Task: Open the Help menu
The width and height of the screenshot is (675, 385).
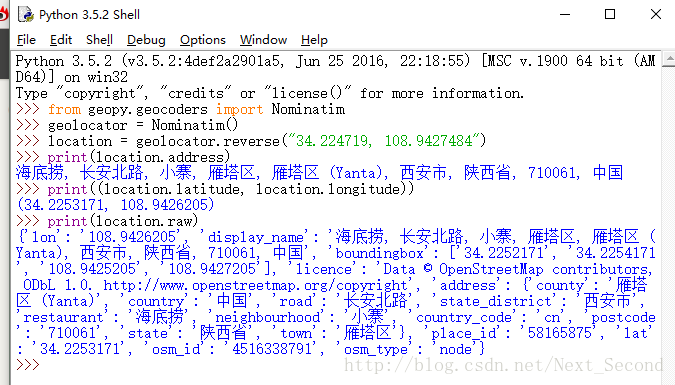Action: tap(314, 40)
